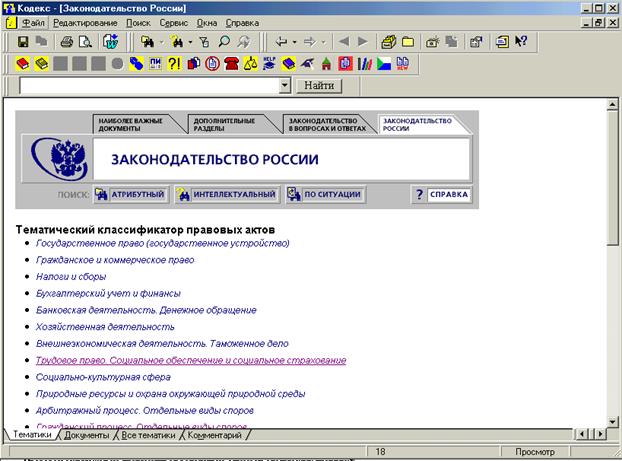Screen dimensions: 622x461
Task: Click the red telephone icon
Action: point(231,63)
